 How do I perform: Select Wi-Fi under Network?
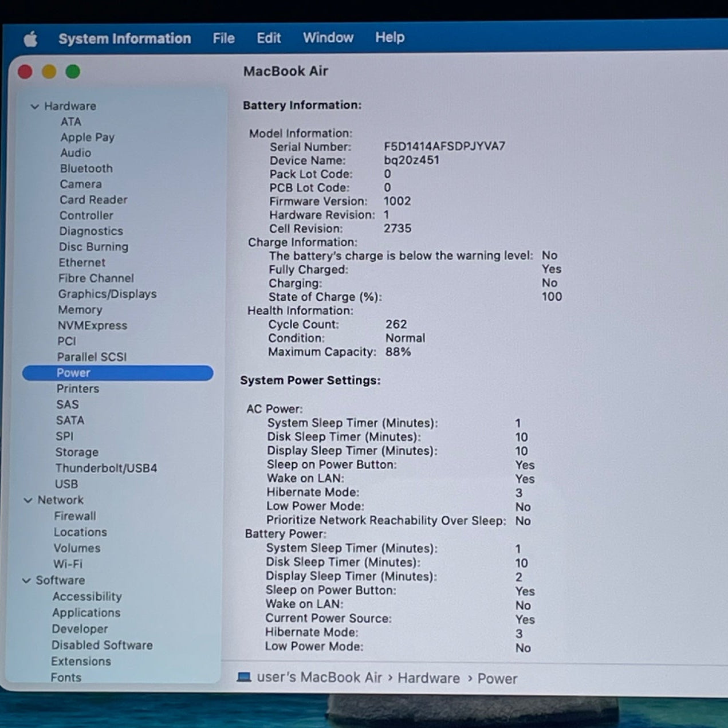pos(68,564)
